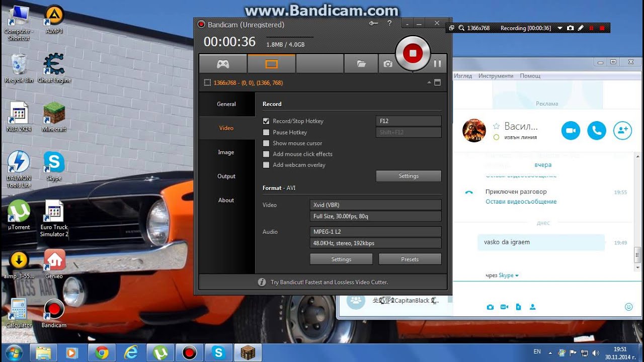
Task: Click the Bandicam screenshot camera icon
Action: [x=387, y=64]
